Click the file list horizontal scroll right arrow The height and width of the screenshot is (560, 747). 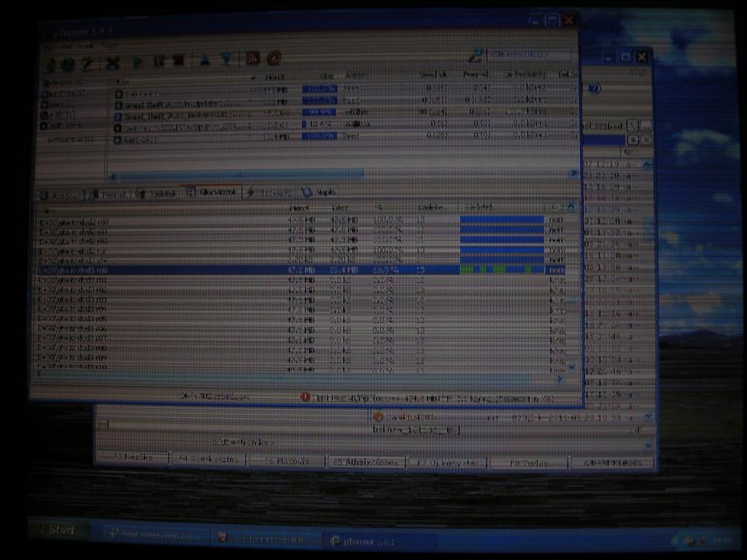tap(561, 379)
